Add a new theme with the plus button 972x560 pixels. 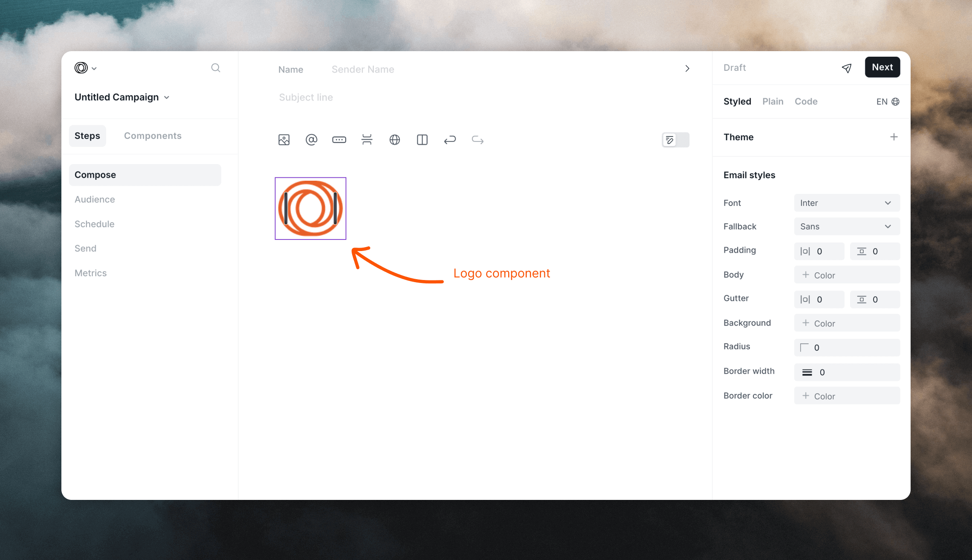[894, 137]
